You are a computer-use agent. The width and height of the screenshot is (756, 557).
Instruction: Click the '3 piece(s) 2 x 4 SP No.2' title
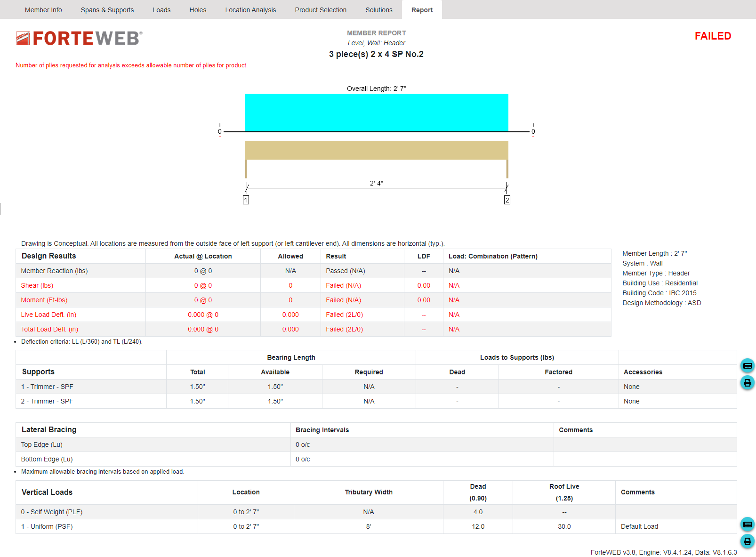pos(376,54)
